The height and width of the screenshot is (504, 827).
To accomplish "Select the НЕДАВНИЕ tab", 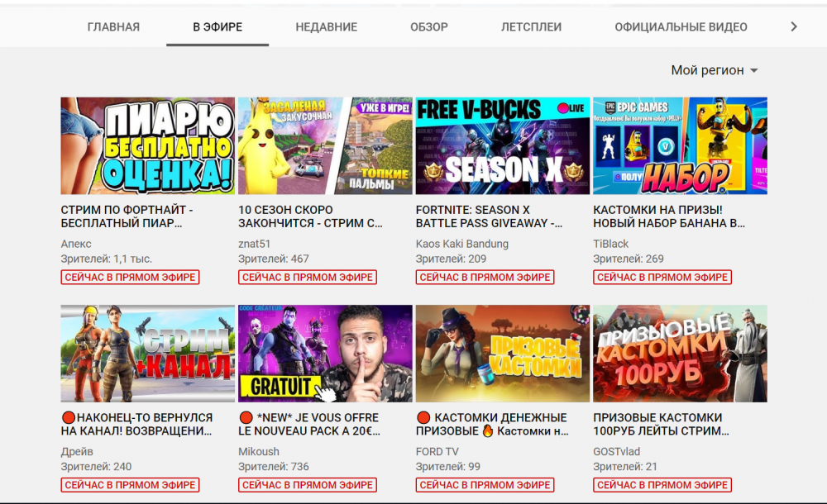I will 326,27.
